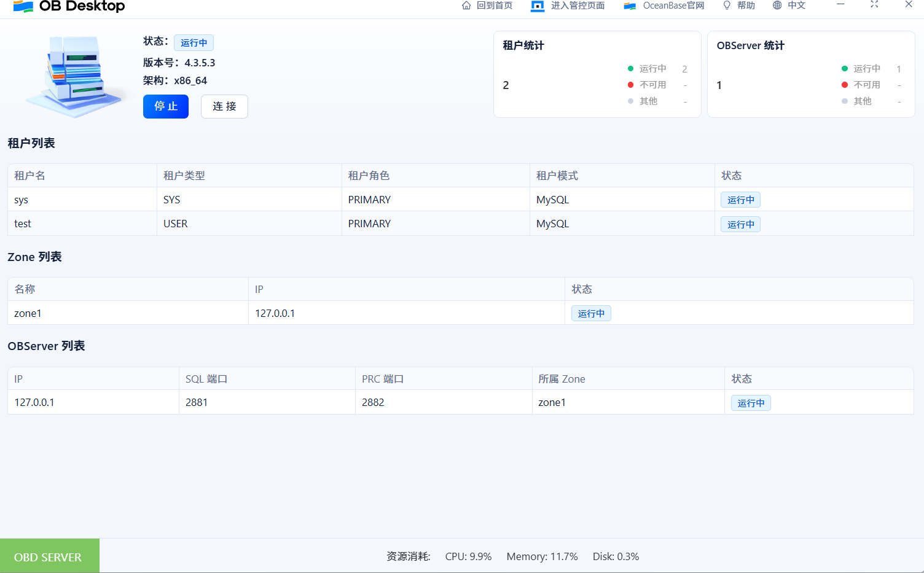Click the 停止 button to stop the server
Viewport: 924px width, 573px height.
[x=165, y=106]
